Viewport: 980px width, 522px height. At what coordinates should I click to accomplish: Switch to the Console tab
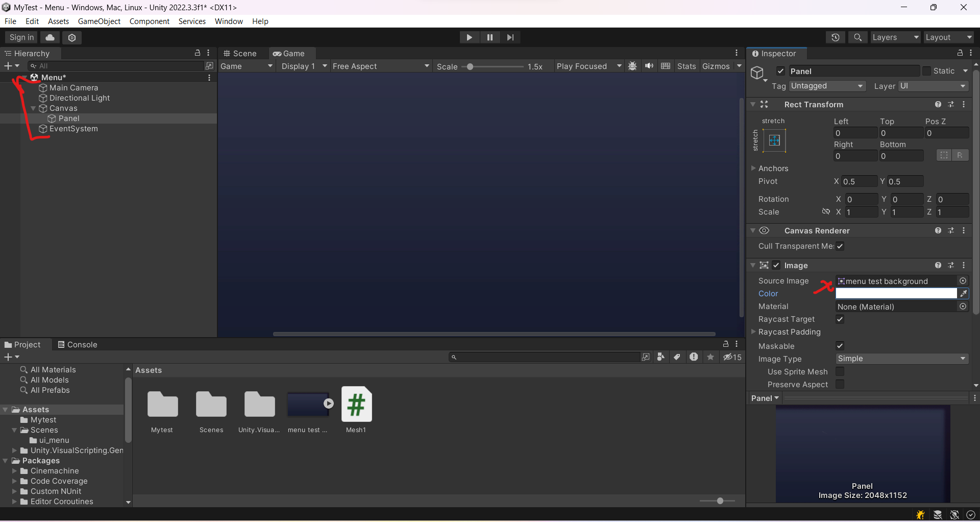(x=78, y=345)
